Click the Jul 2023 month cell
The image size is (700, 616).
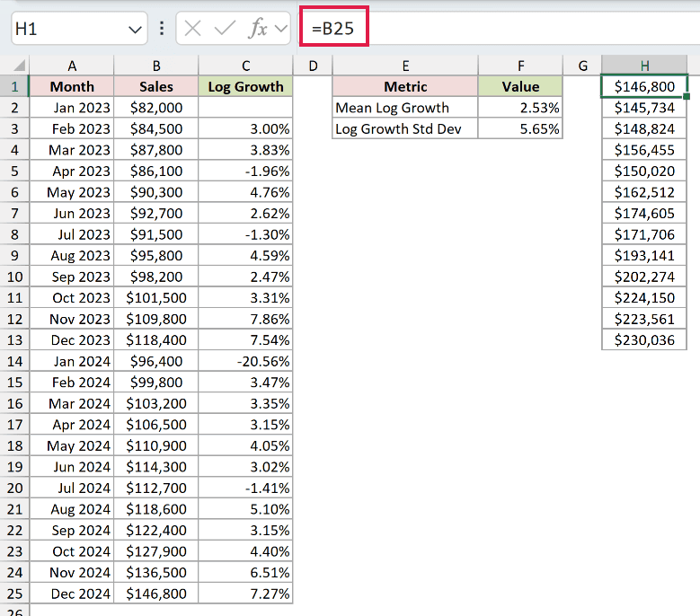[72, 234]
